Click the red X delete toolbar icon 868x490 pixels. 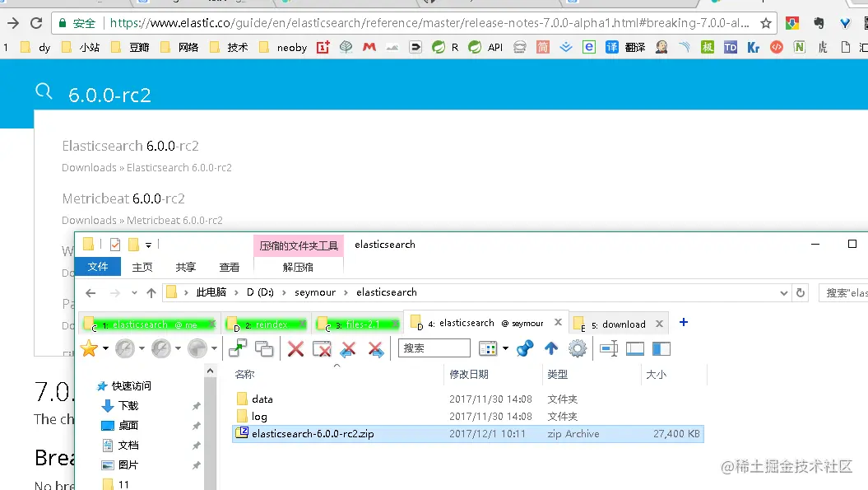tap(295, 348)
